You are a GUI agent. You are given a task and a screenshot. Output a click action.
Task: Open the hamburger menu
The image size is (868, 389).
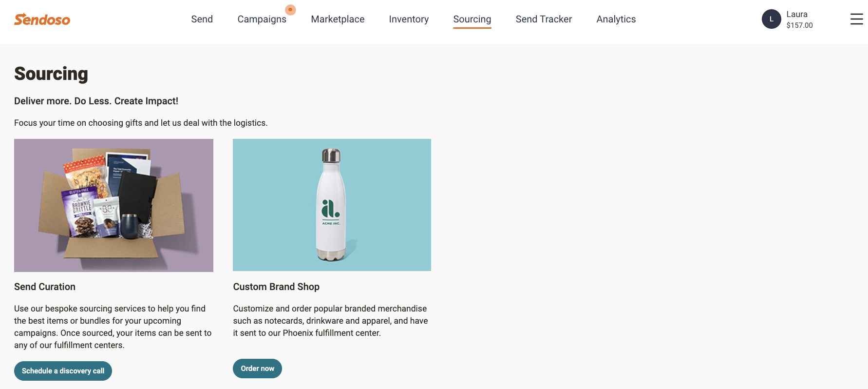coord(856,19)
